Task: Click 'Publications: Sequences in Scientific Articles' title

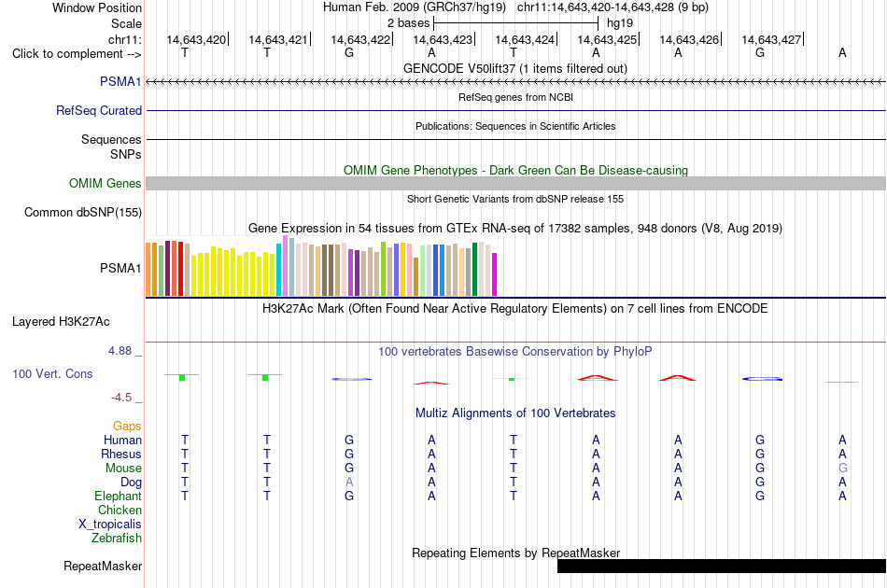Action: (515, 126)
